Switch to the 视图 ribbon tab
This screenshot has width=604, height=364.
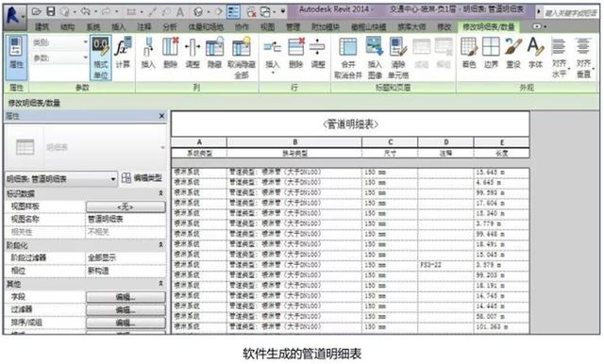[x=268, y=26]
